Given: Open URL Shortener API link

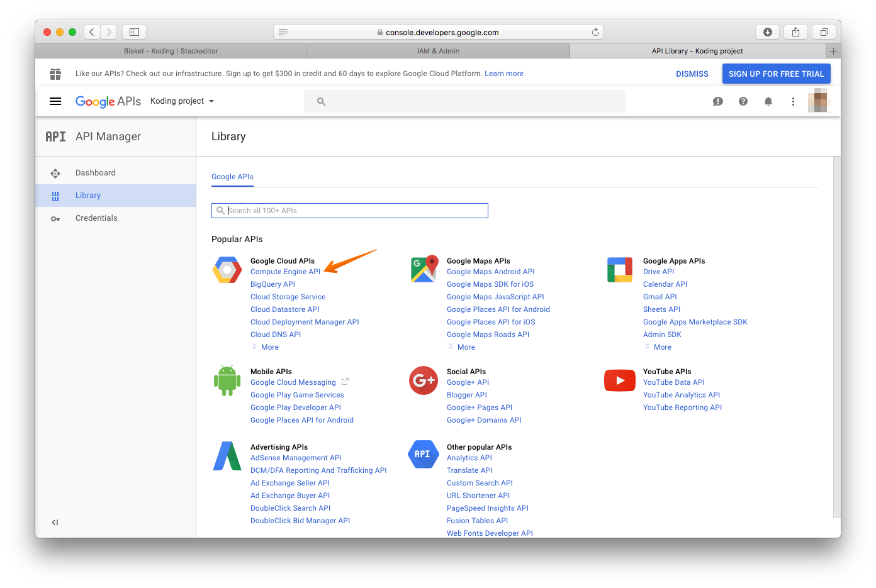Looking at the screenshot, I should tap(478, 496).
